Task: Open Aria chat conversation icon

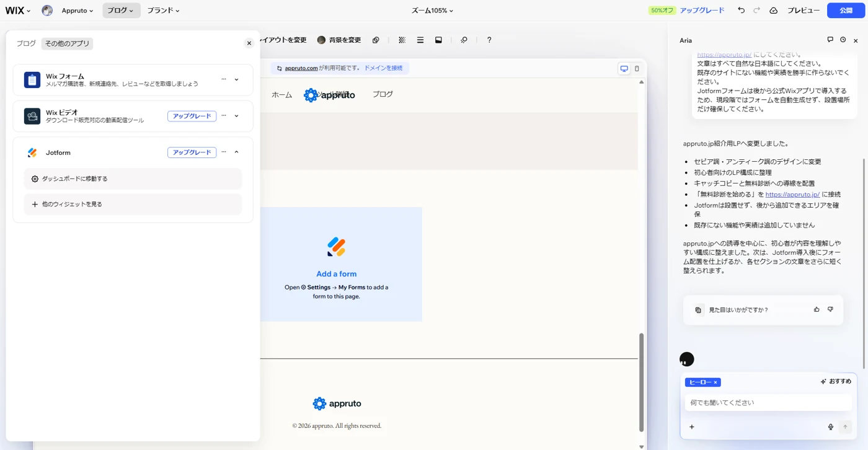Action: point(830,40)
